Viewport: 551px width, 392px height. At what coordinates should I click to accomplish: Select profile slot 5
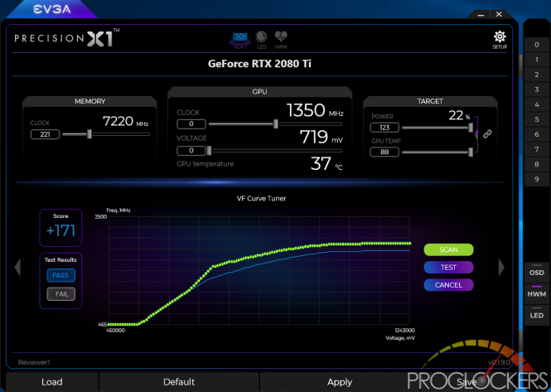[x=537, y=119]
